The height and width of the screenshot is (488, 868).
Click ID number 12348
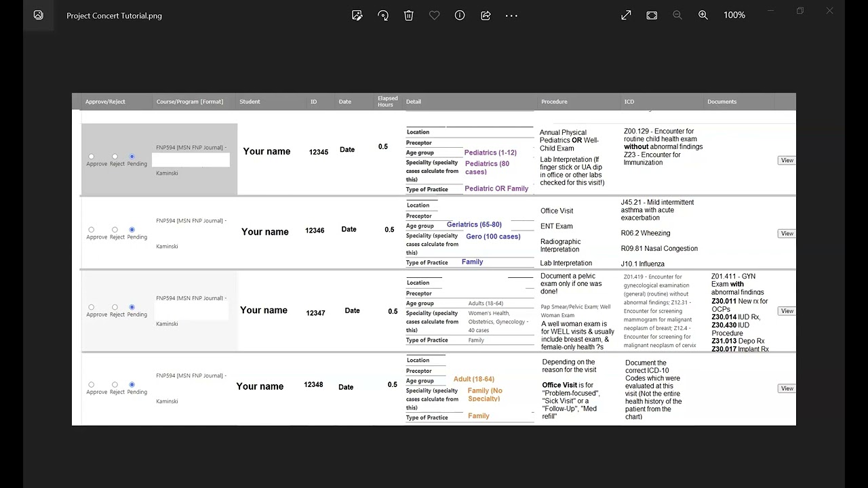[313, 384]
